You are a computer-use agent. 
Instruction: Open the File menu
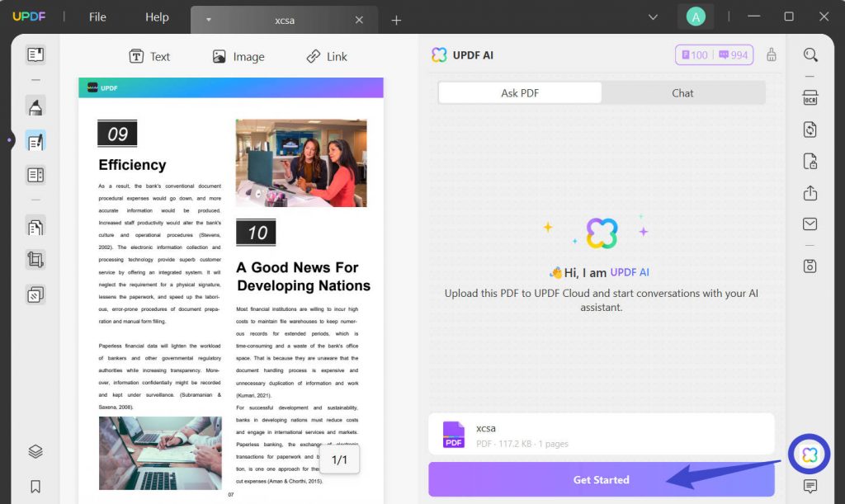tap(97, 16)
